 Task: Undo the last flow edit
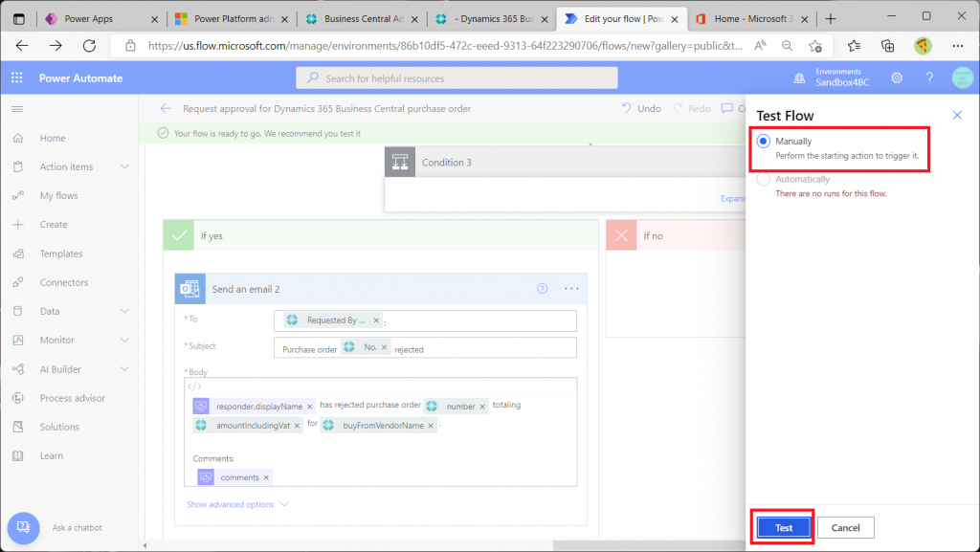(641, 108)
